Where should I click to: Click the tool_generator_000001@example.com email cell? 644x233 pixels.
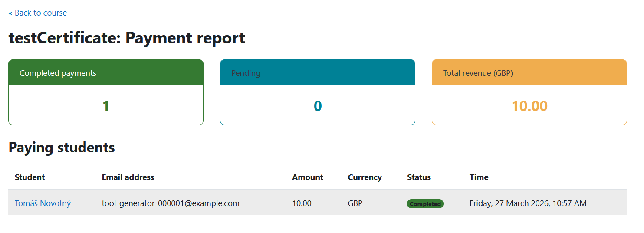[171, 203]
